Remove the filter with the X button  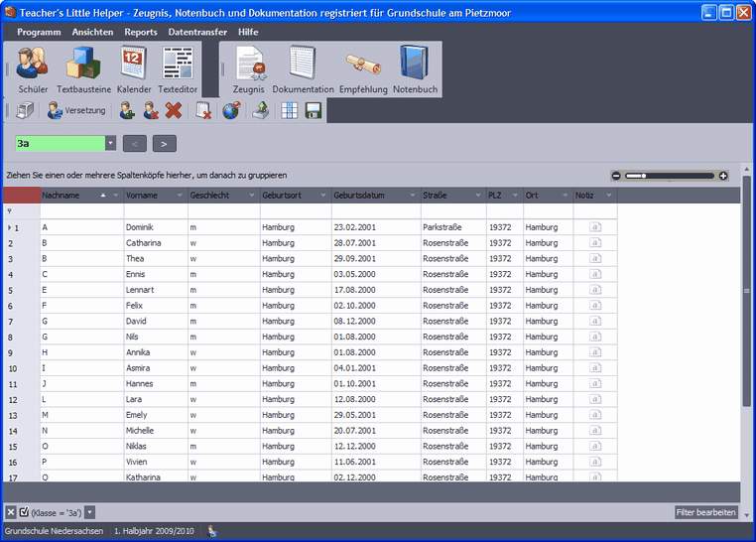click(11, 512)
